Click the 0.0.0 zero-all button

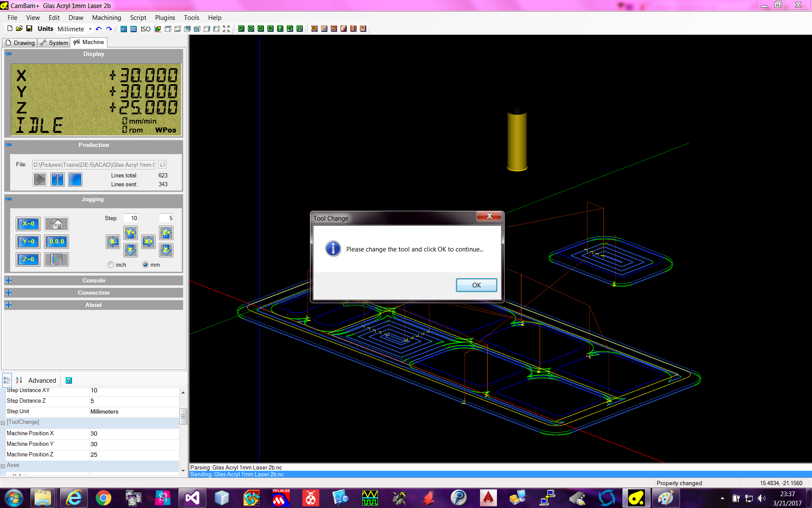[56, 242]
